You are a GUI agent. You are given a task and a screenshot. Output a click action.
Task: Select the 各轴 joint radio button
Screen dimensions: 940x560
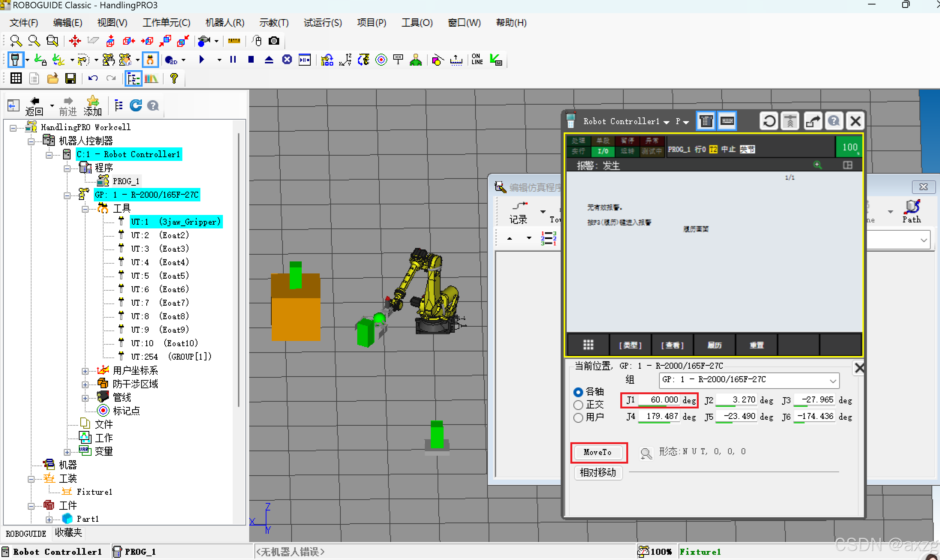(578, 392)
